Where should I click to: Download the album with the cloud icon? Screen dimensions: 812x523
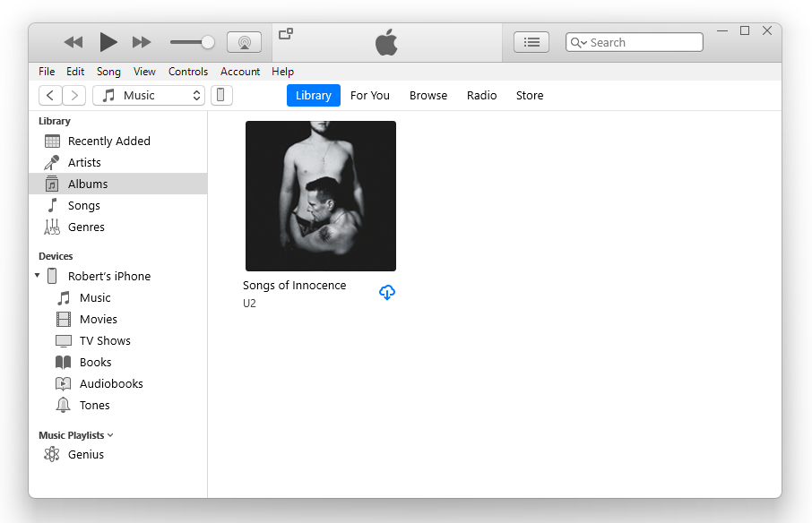[x=387, y=292]
